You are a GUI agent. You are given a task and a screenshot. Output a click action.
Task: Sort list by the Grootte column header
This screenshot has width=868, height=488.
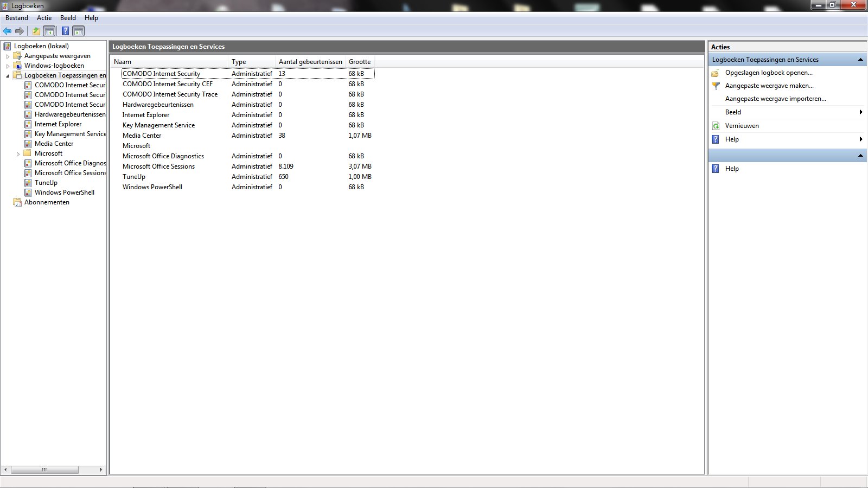[360, 62]
